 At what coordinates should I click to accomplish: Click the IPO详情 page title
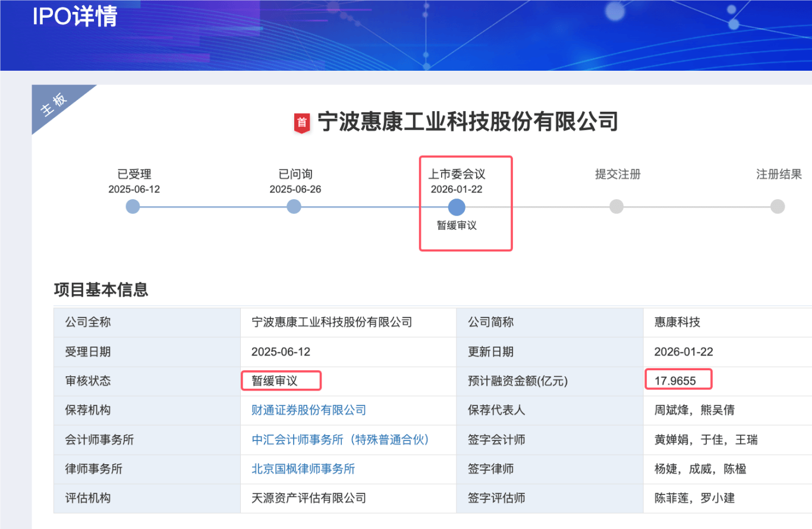71,17
